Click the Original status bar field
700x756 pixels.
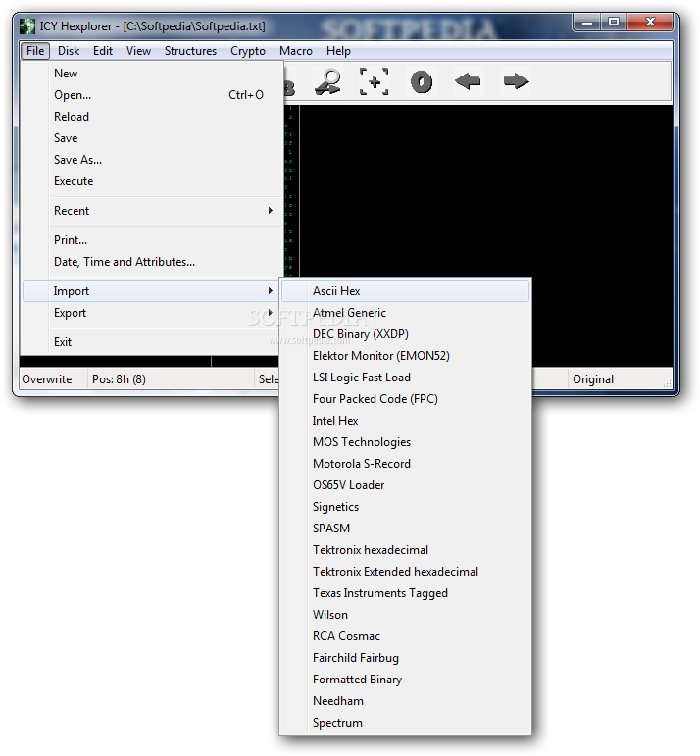[x=618, y=379]
